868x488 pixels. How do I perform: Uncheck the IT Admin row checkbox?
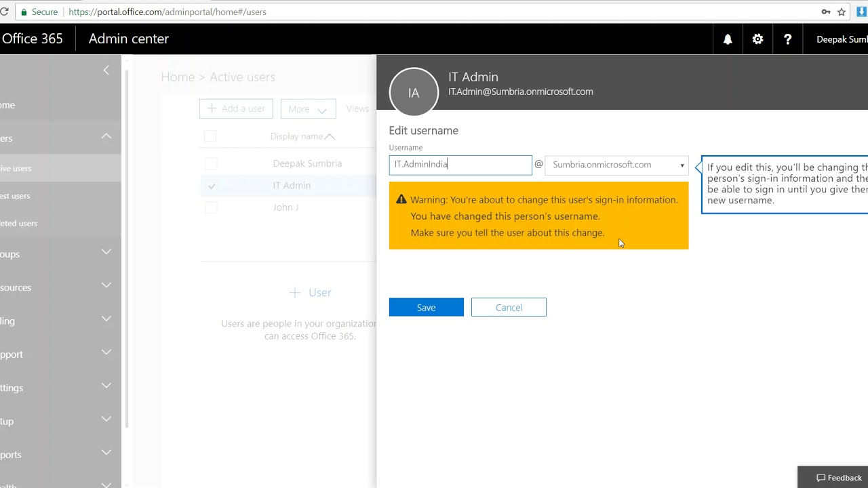(211, 186)
